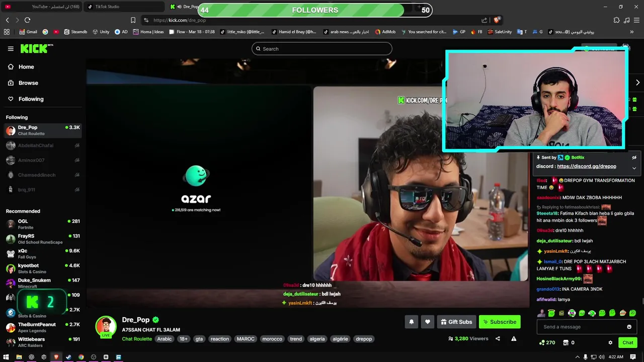
Task: Switch to the TikTok Studio tab
Action: [124, 7]
